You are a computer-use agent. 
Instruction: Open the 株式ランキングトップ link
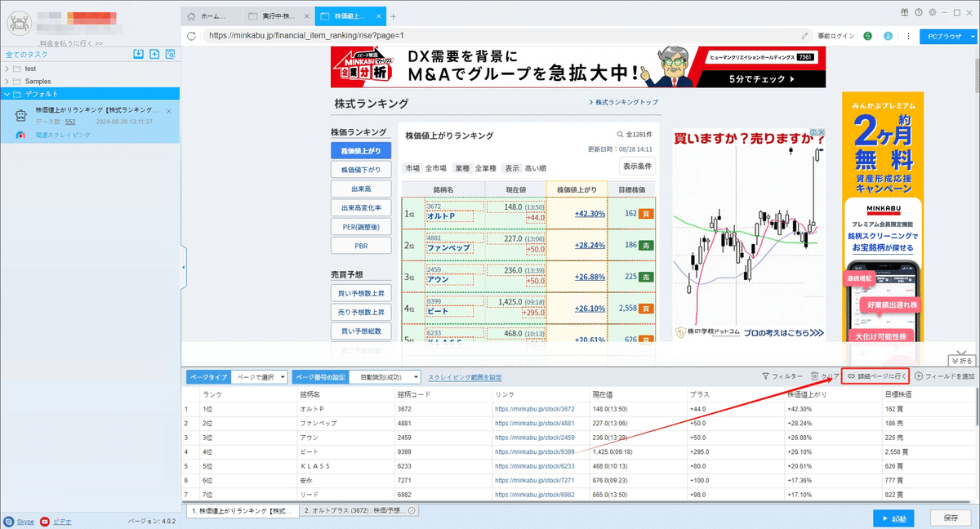point(623,102)
